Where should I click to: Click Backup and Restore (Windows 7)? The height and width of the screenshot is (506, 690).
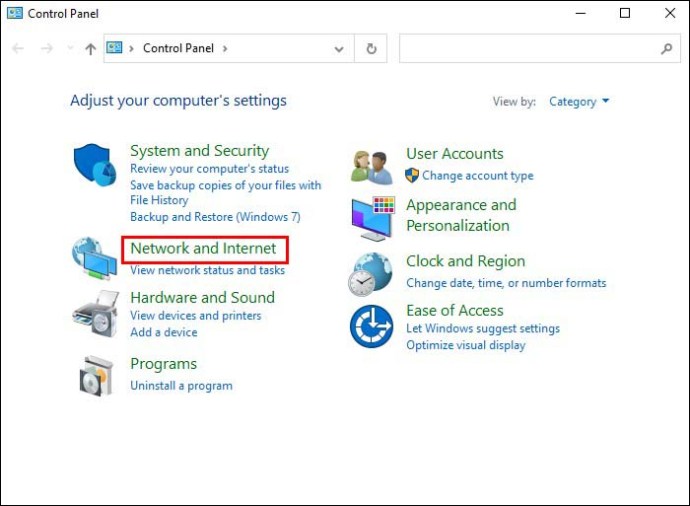(x=215, y=216)
